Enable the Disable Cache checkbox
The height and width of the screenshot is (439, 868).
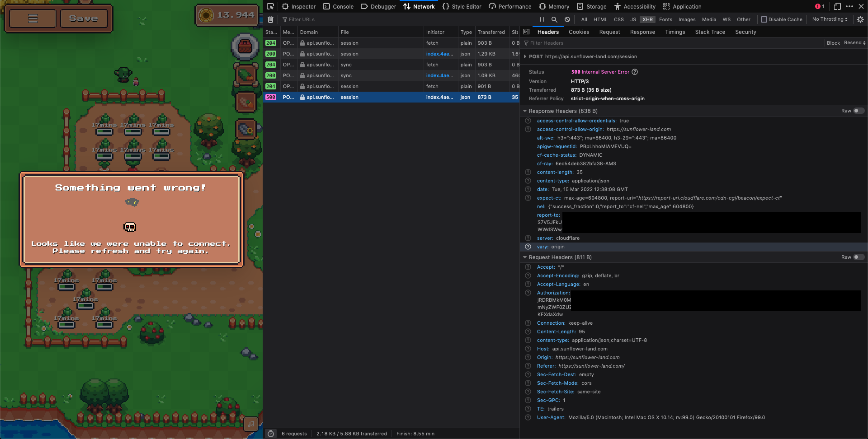(764, 19)
